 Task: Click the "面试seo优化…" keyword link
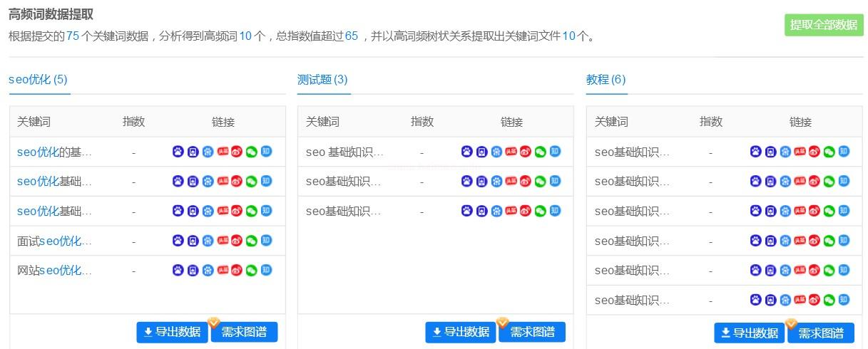pos(54,241)
